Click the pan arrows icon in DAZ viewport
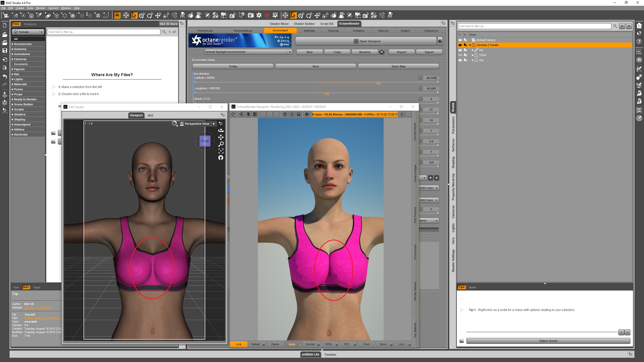Image resolution: width=644 pixels, height=362 pixels. click(221, 137)
